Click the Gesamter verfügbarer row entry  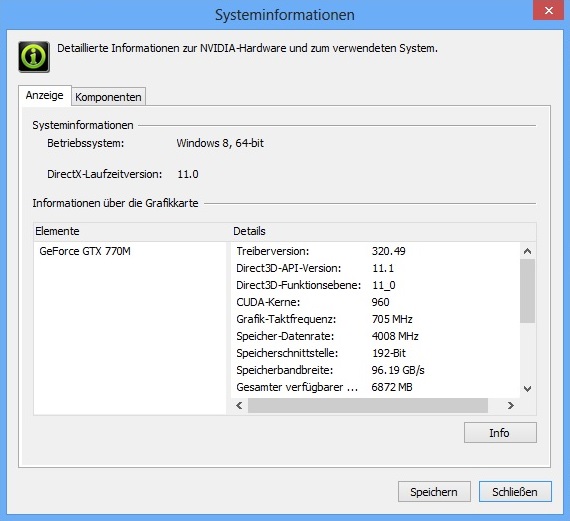(x=376, y=387)
